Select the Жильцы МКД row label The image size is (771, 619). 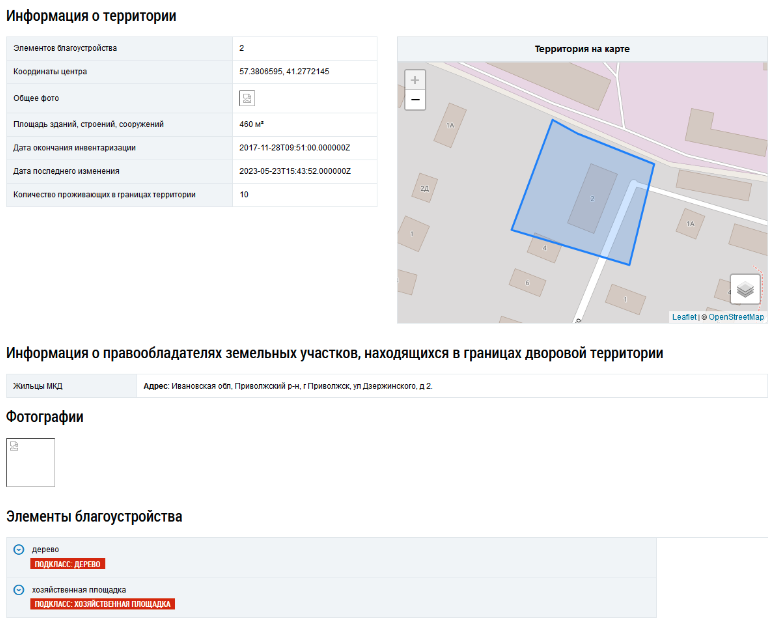[x=38, y=386]
